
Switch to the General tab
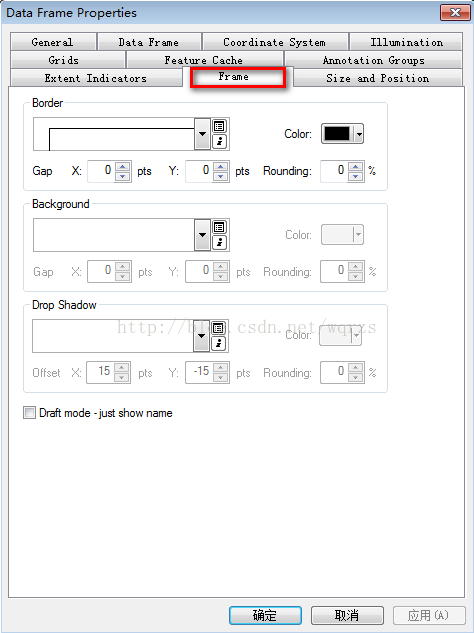point(53,42)
